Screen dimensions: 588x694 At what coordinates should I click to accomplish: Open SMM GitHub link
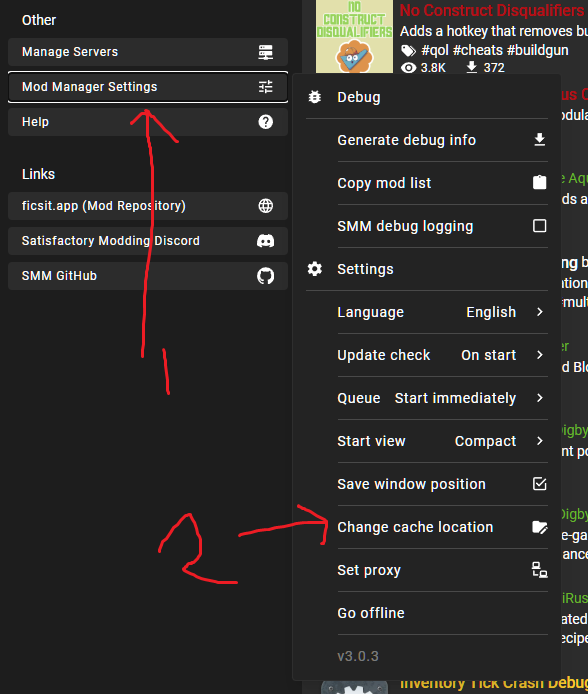[x=148, y=276]
